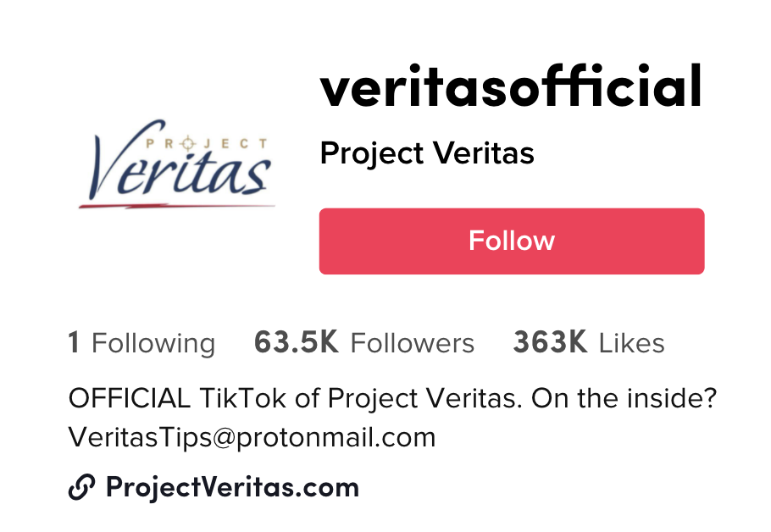
Task: Click the Project Veritas display name
Action: coord(427,153)
